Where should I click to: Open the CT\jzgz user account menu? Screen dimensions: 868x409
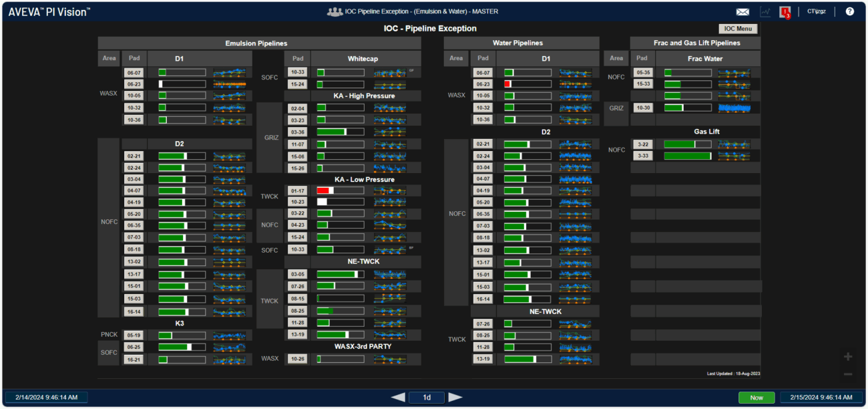click(x=816, y=11)
